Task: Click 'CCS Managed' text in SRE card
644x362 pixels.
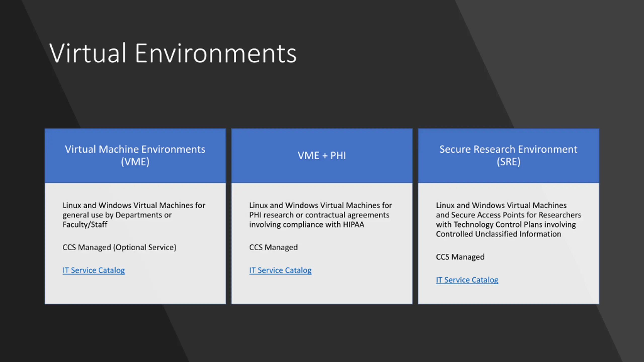Action: (x=460, y=257)
